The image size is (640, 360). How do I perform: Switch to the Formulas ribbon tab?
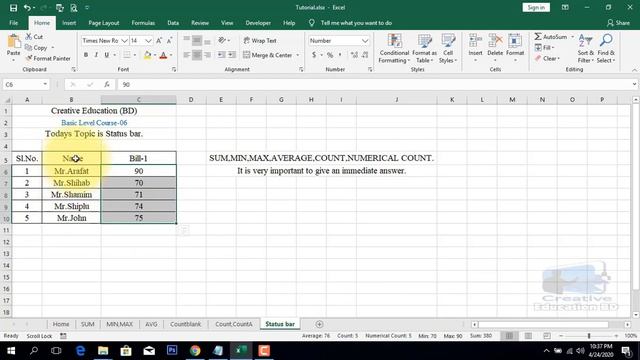pos(143,23)
